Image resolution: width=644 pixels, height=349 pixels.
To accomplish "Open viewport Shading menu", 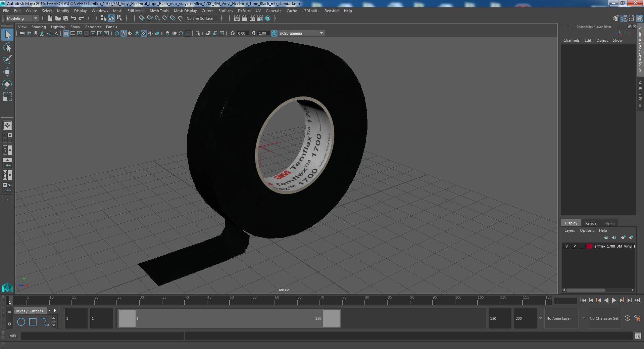I will click(x=39, y=27).
